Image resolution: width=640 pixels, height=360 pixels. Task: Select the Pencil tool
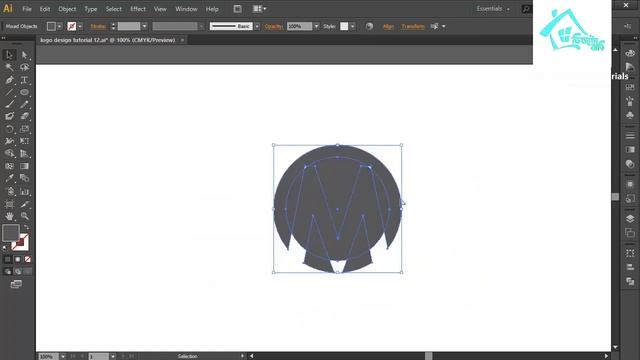point(24,104)
